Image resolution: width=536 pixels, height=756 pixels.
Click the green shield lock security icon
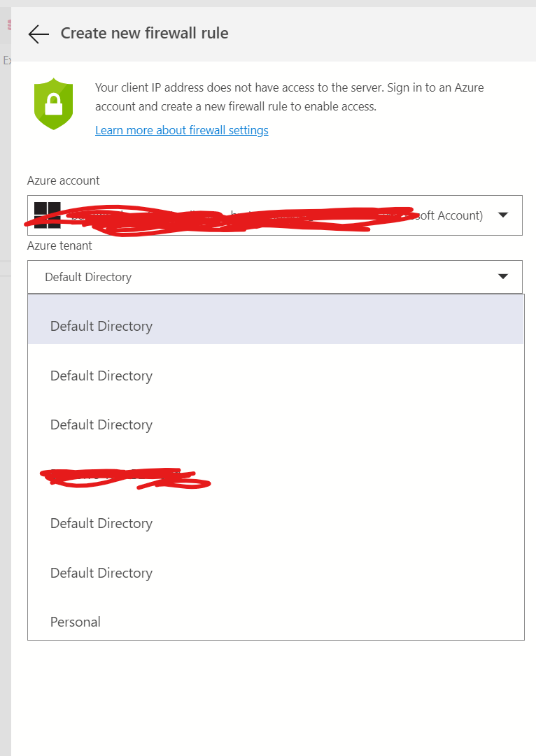click(54, 104)
